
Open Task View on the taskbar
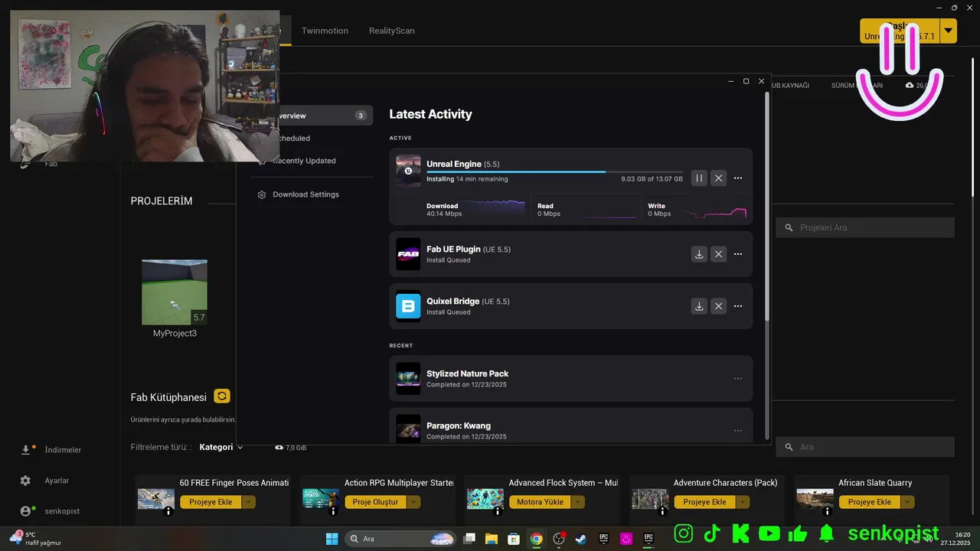[469, 539]
